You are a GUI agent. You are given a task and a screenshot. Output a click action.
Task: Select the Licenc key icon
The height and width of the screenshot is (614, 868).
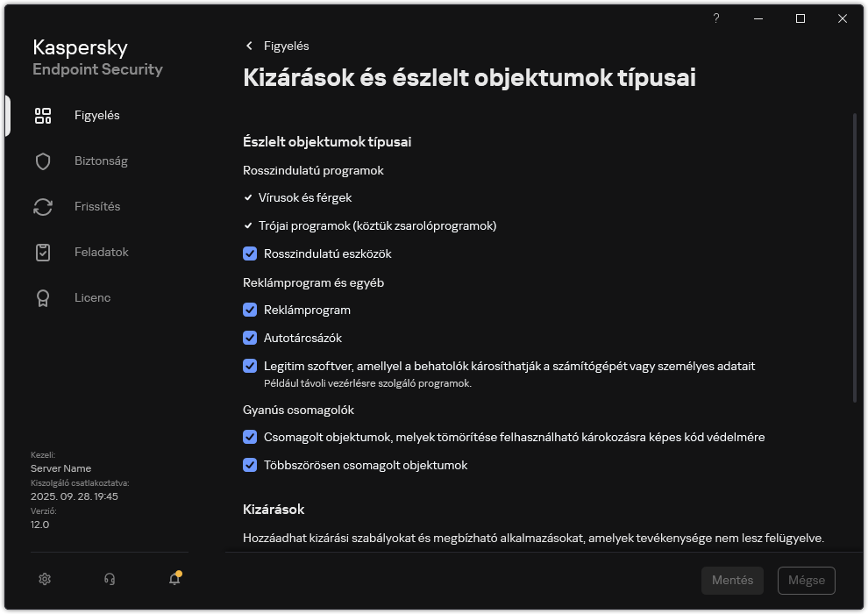(x=42, y=297)
